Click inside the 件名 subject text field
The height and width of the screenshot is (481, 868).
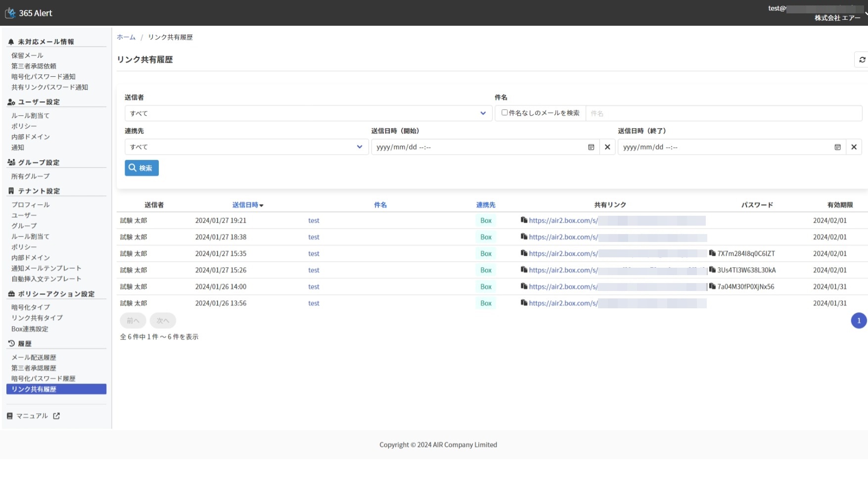click(x=723, y=113)
